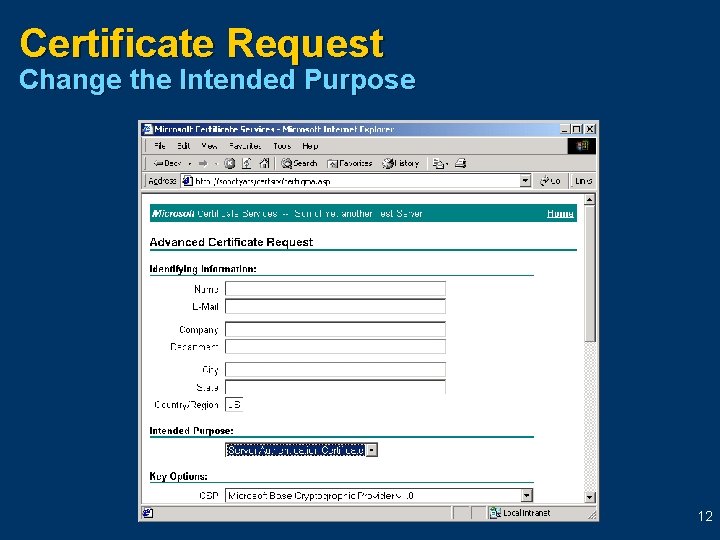The image size is (720, 540).
Task: Click the Forward arrow in the toolbar
Action: pos(203,163)
